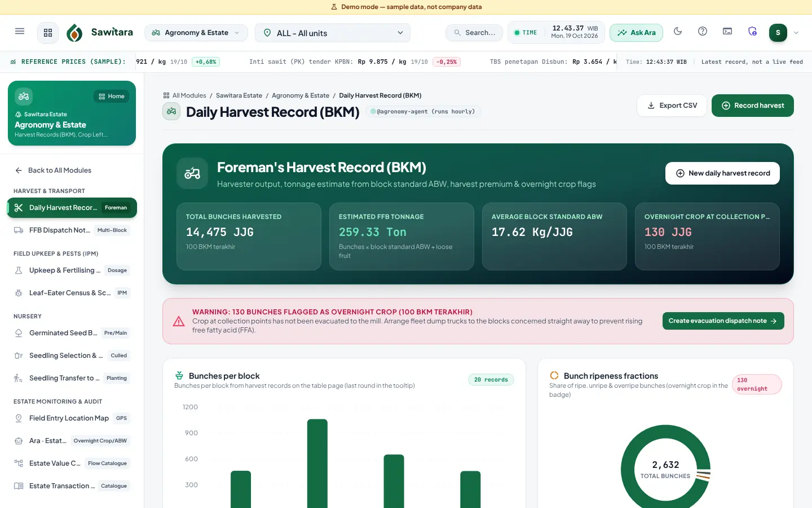Image resolution: width=812 pixels, height=508 pixels.
Task: Click the Seedling Selection list icon
Action: coord(19,356)
